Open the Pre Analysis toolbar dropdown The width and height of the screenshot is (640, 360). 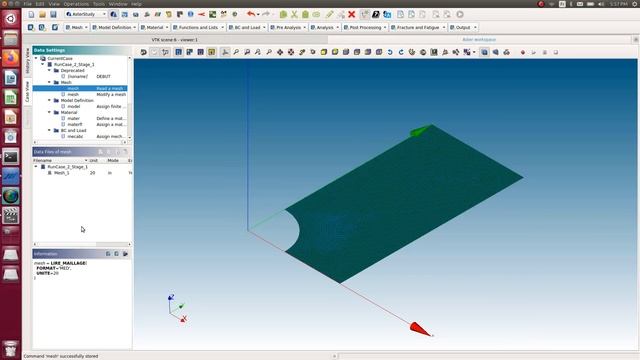(x=288, y=27)
